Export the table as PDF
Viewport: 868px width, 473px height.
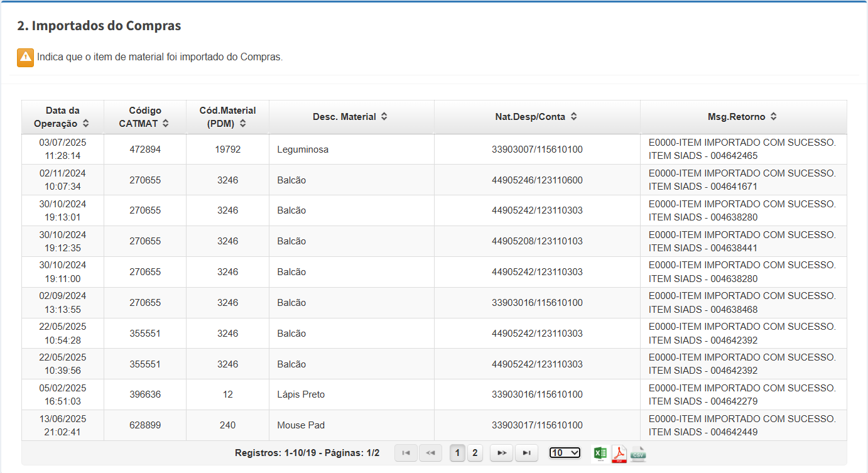pyautogui.click(x=619, y=453)
